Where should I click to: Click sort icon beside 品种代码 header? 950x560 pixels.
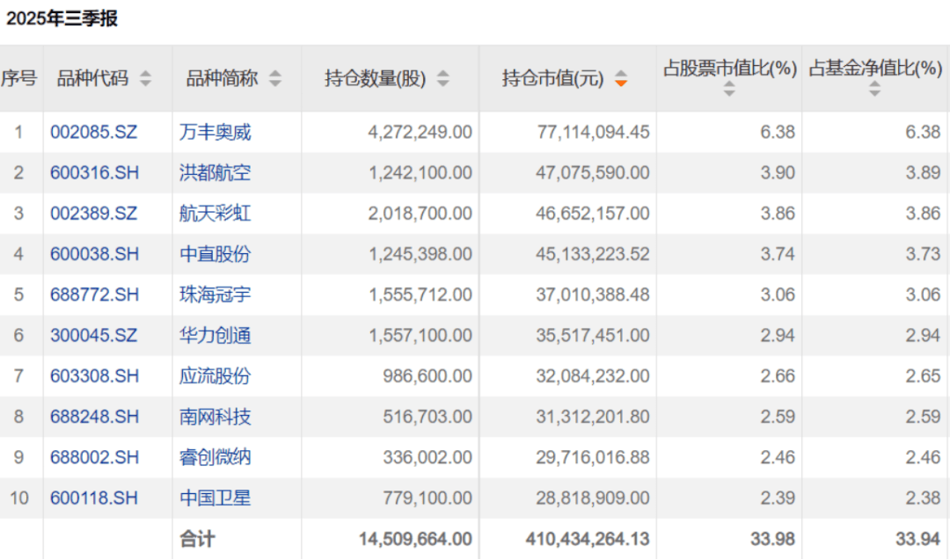click(x=145, y=79)
